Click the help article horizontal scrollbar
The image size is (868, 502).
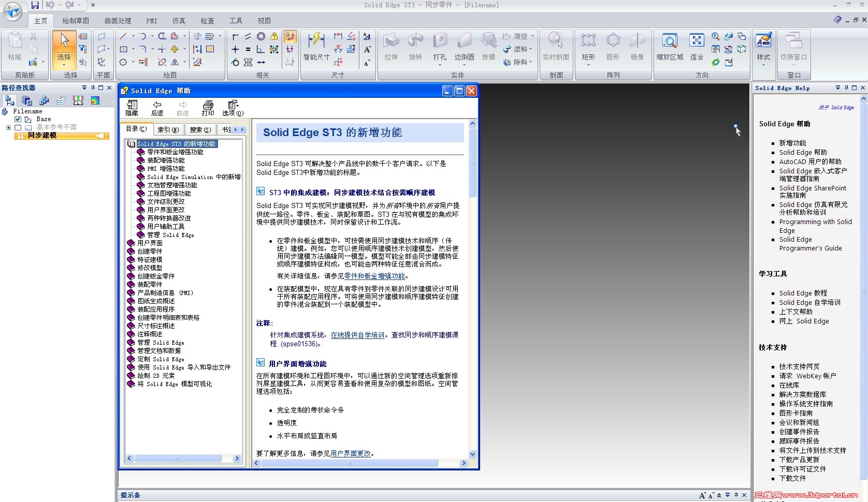click(x=350, y=463)
